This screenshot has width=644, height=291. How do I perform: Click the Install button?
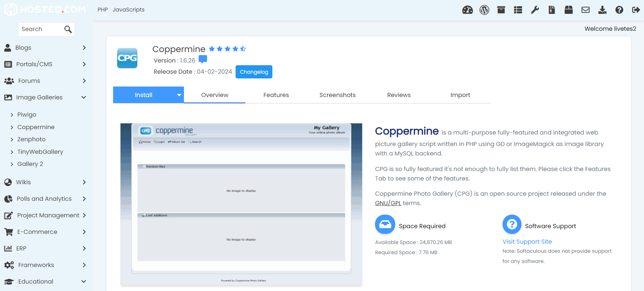pyautogui.click(x=144, y=95)
